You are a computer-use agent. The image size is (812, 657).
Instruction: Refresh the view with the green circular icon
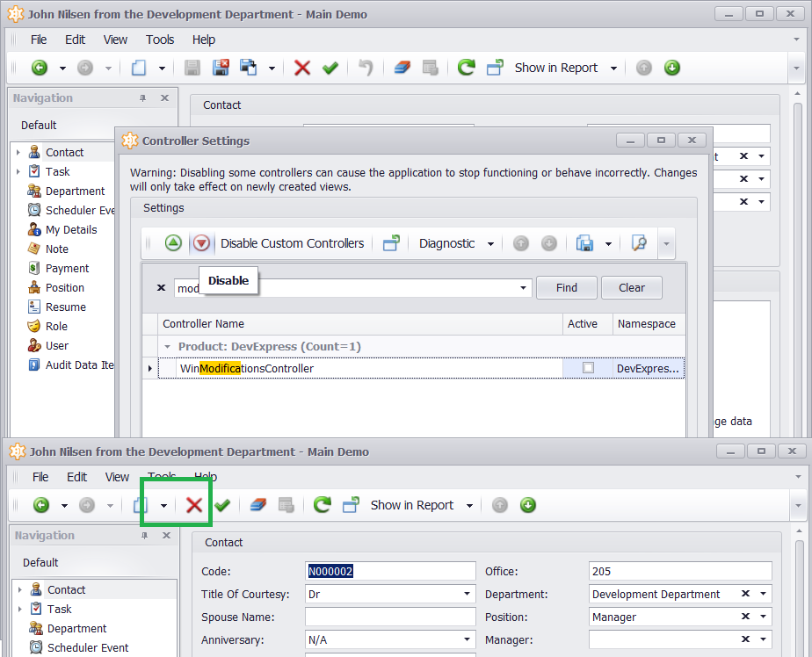466,68
